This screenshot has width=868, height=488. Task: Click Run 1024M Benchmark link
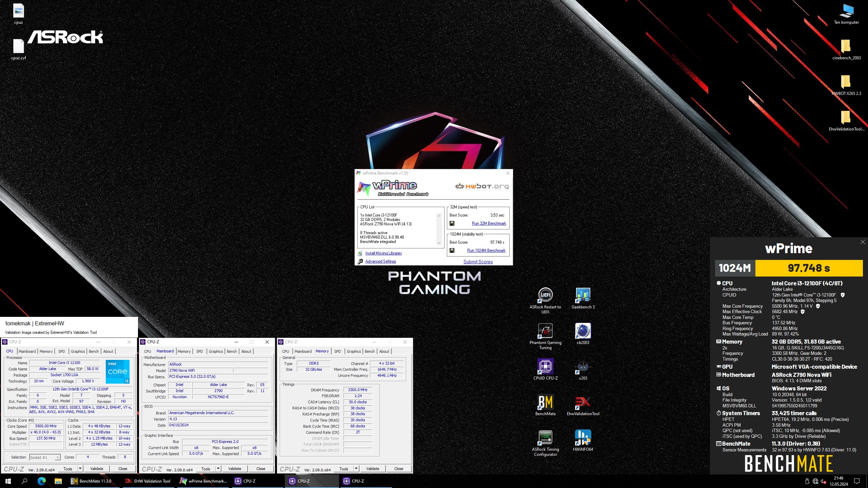tap(486, 250)
